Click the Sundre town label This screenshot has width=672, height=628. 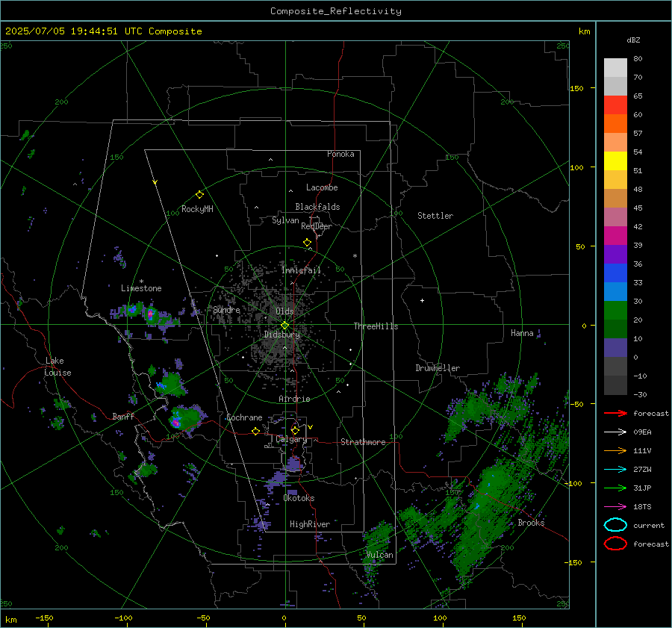pyautogui.click(x=226, y=309)
